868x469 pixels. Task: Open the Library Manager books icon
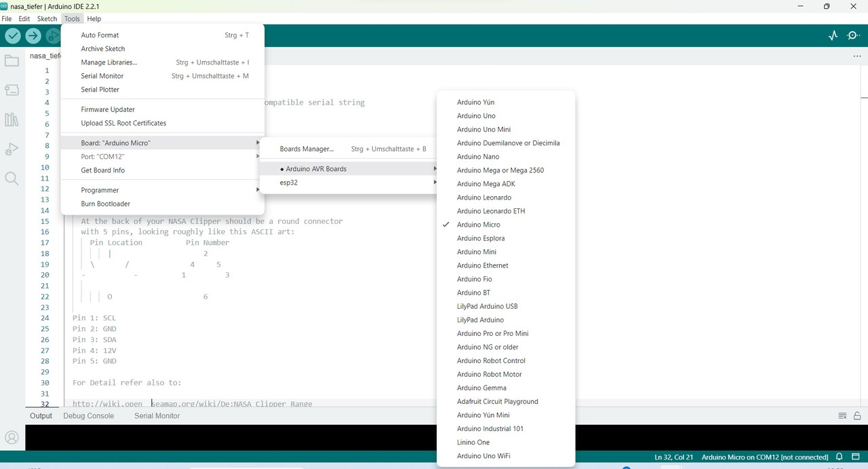12,120
